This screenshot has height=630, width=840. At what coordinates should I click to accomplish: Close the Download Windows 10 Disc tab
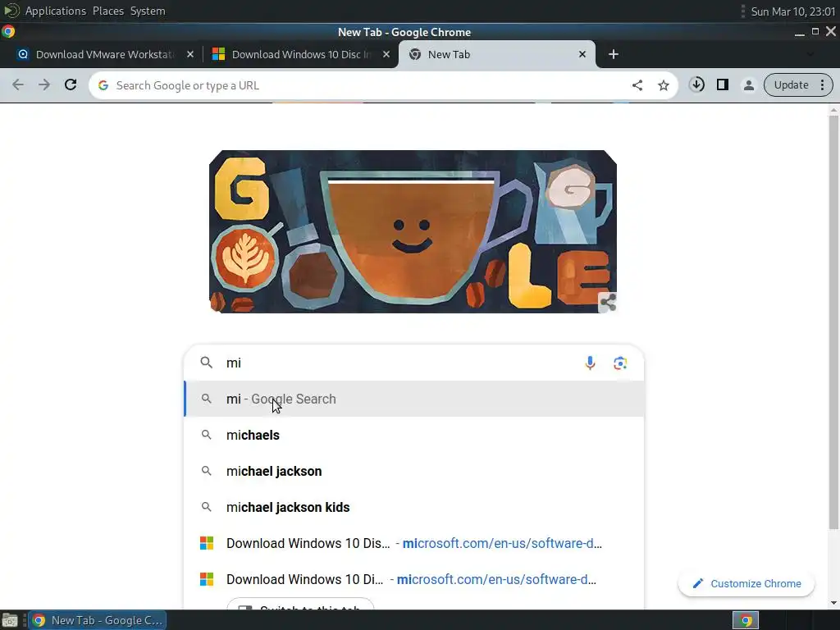coord(386,54)
